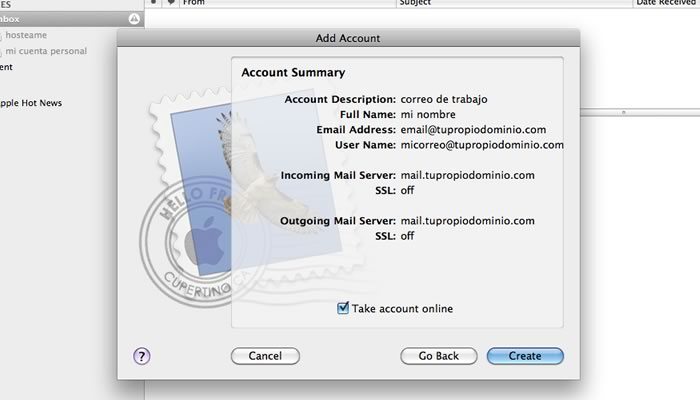
Task: Sort messages by the From column
Action: 288,3
